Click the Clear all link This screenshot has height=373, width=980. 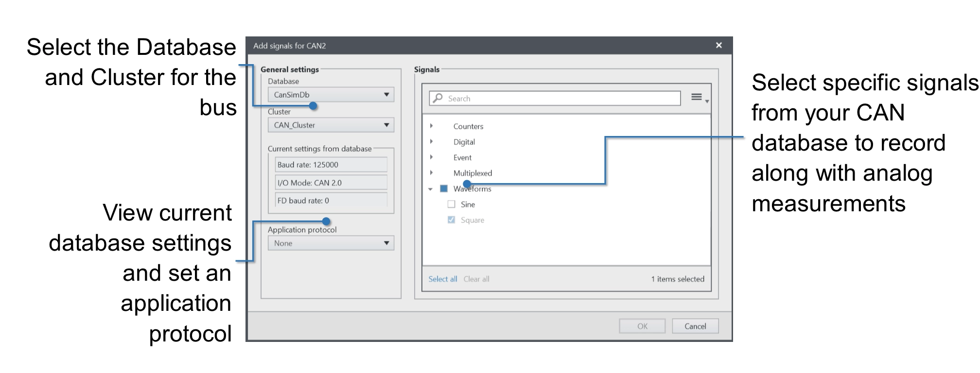[x=476, y=279]
